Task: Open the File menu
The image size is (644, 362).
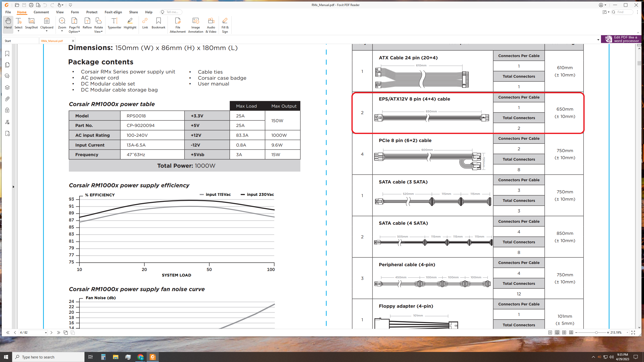Action: pyautogui.click(x=8, y=12)
